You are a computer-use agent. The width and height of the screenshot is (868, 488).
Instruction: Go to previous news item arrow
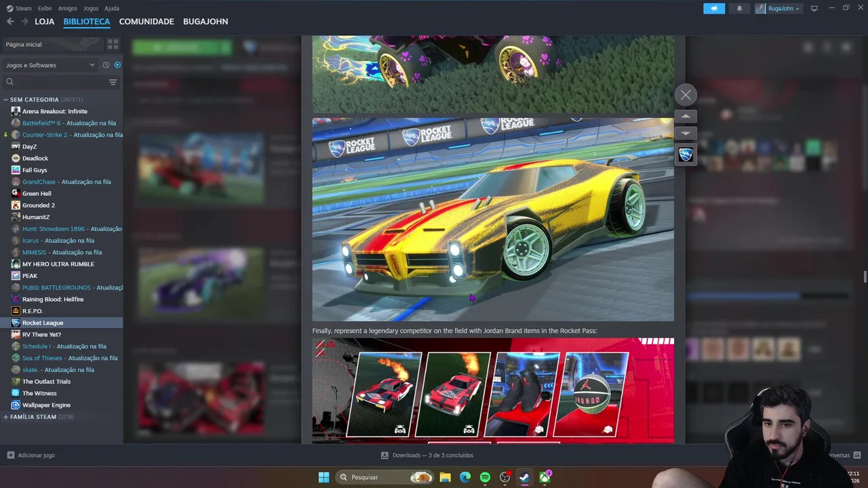point(686,117)
